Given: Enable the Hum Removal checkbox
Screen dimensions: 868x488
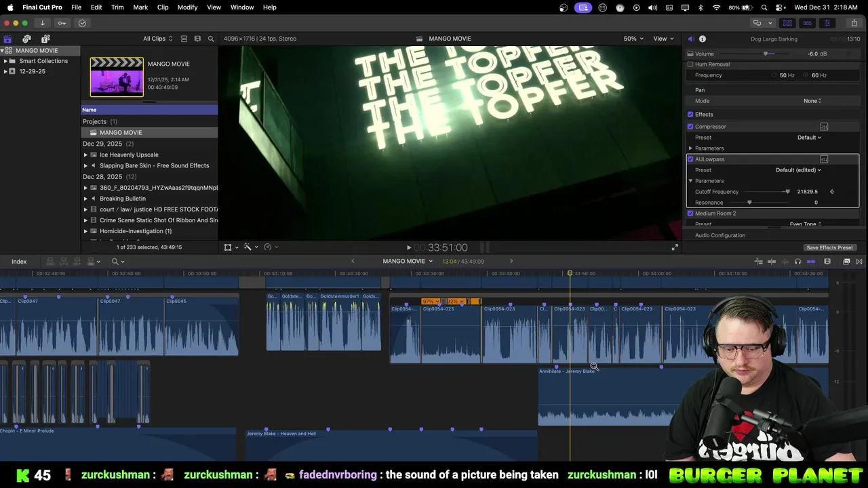Looking at the screenshot, I should click(x=690, y=64).
